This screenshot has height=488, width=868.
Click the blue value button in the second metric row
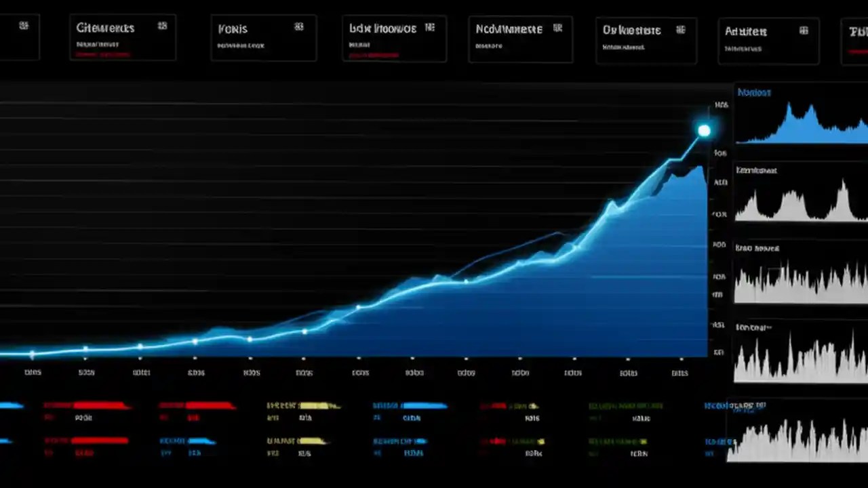click(199, 440)
